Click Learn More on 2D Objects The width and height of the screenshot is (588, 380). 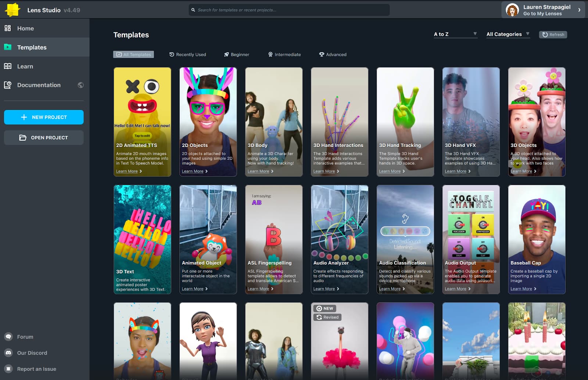pos(195,171)
